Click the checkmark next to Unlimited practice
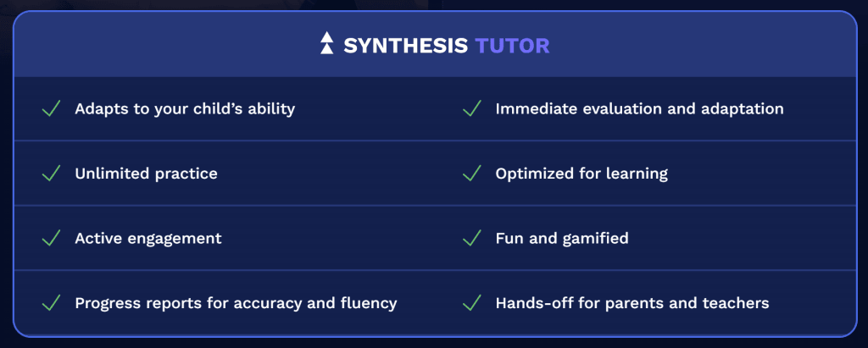The height and width of the screenshot is (348, 868). (x=51, y=174)
